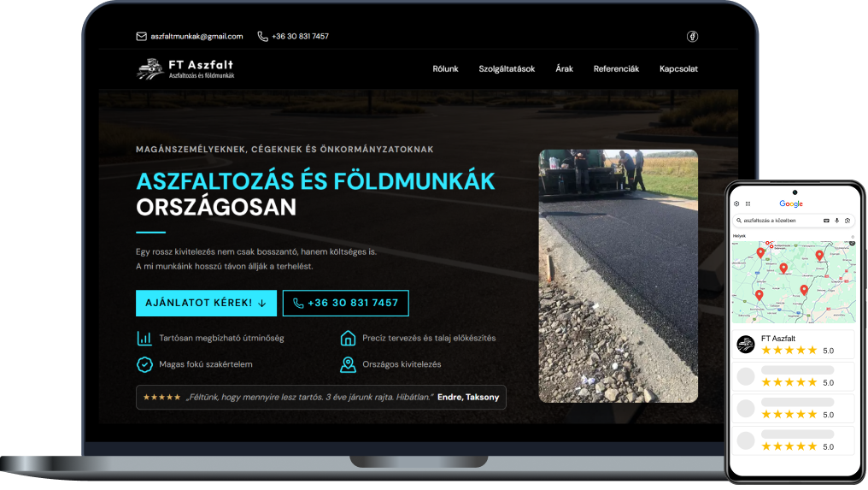Click the magnifier icon in phone search bar
The height and width of the screenshot is (490, 868).
[x=738, y=221]
